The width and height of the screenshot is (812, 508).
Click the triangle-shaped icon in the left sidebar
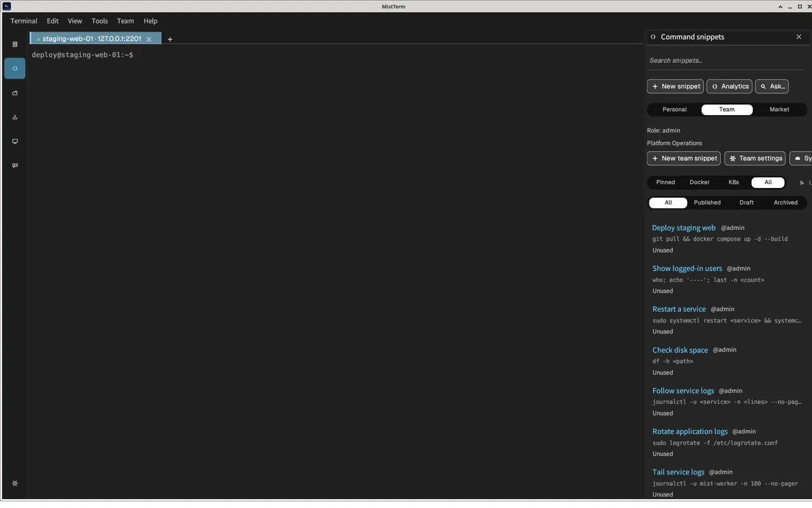pyautogui.click(x=15, y=117)
